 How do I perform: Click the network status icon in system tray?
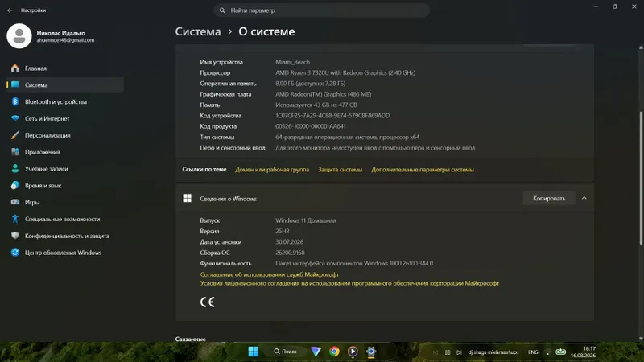[548, 352]
